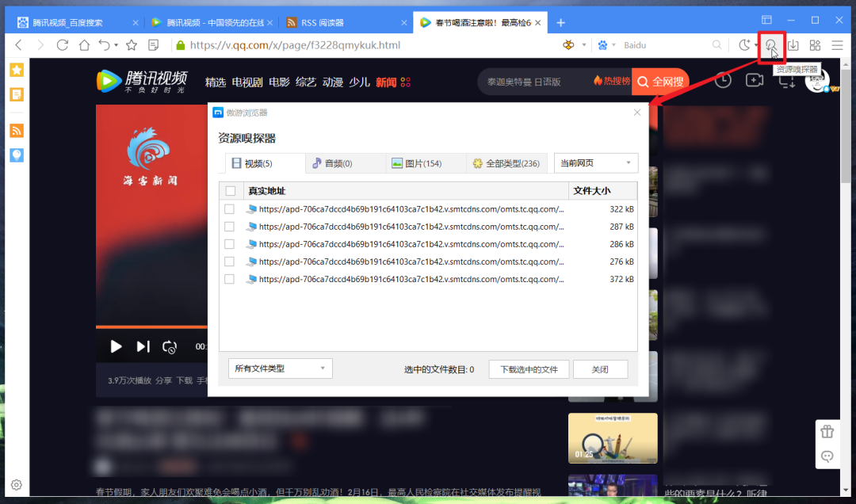The image size is (856, 504).
Task: Switch to the 图片(154) tab
Action: tap(426, 163)
